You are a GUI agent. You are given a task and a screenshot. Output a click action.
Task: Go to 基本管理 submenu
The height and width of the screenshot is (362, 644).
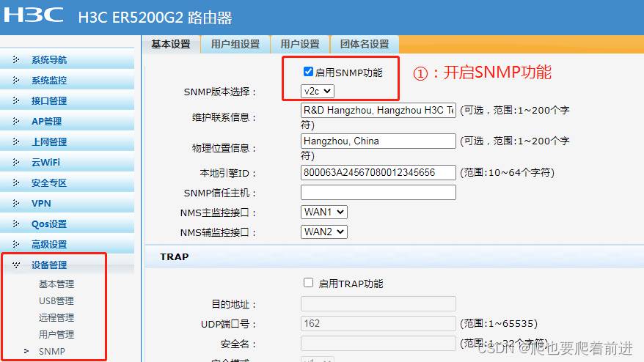click(56, 284)
